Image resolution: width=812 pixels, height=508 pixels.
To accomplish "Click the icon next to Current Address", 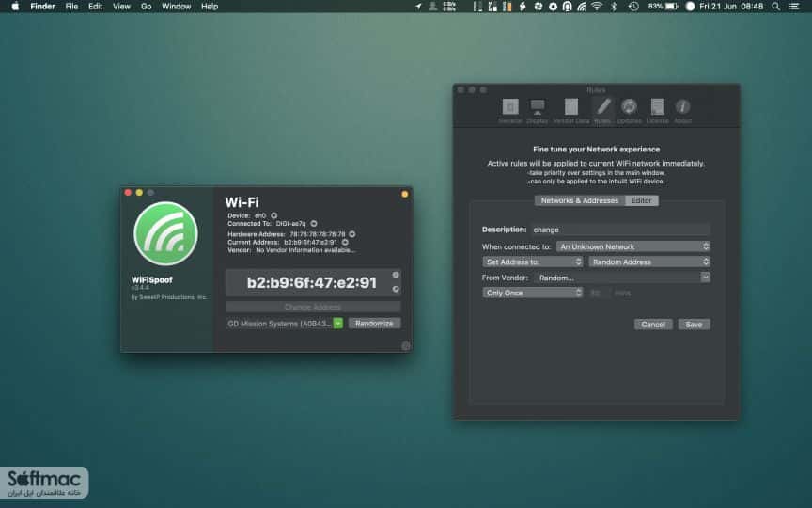I will (x=345, y=242).
